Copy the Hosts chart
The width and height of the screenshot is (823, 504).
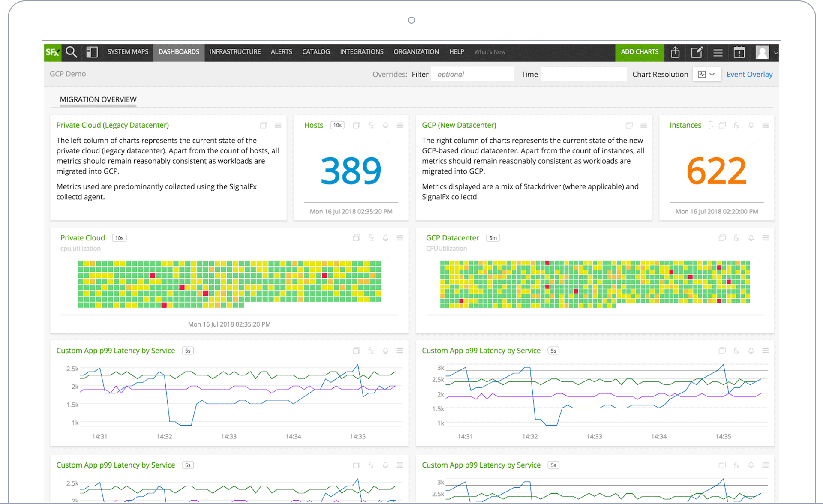pos(357,125)
